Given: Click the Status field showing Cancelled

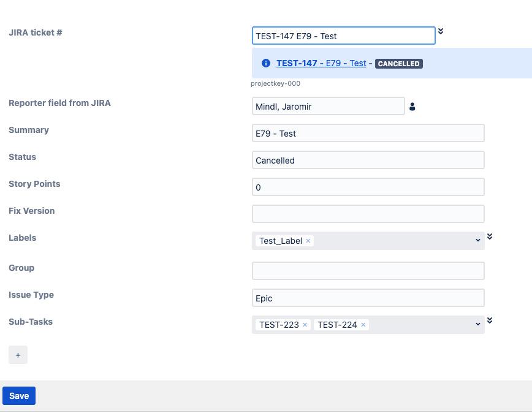Looking at the screenshot, I should (x=368, y=160).
